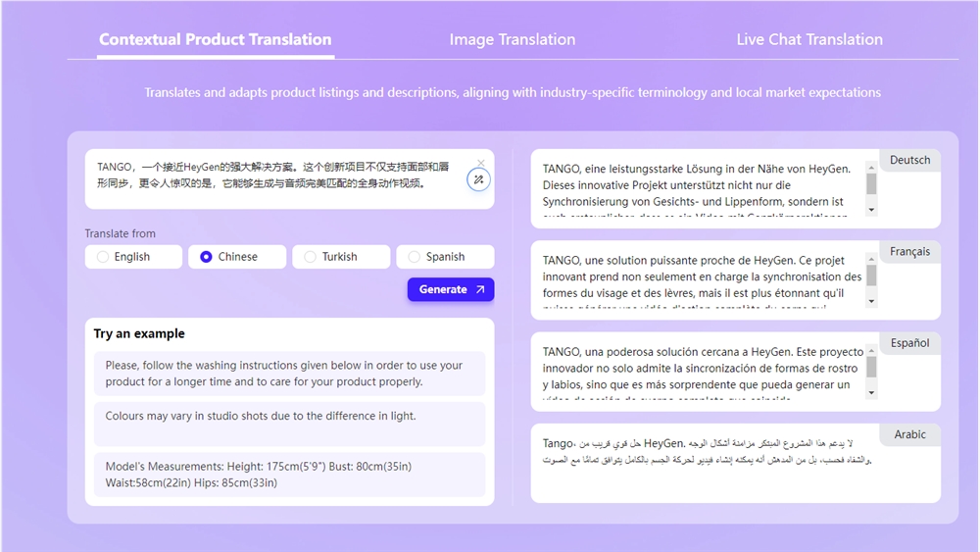Click scroll-up arrow in Español output
Screen dimensions: 980x552
click(x=871, y=350)
